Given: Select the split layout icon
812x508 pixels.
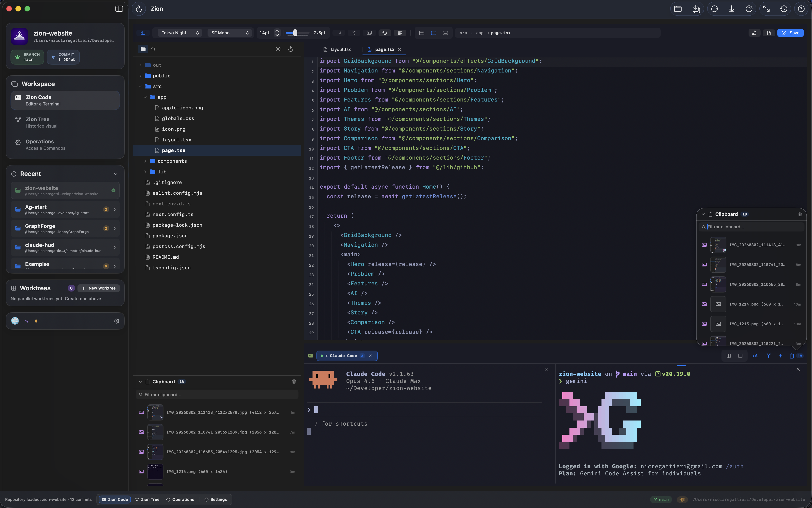Looking at the screenshot, I should [x=433, y=33].
